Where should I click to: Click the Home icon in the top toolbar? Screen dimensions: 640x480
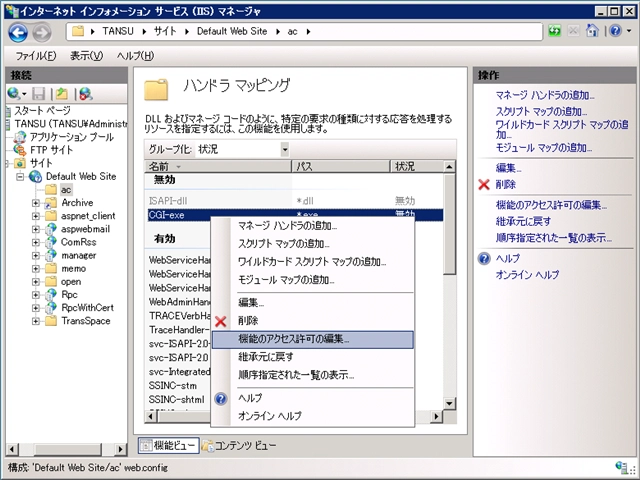[592, 31]
